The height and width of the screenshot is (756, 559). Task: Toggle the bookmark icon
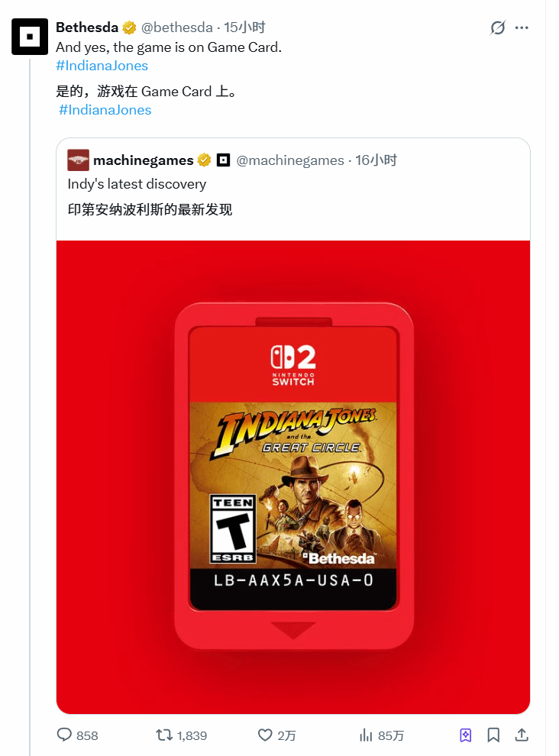[493, 735]
